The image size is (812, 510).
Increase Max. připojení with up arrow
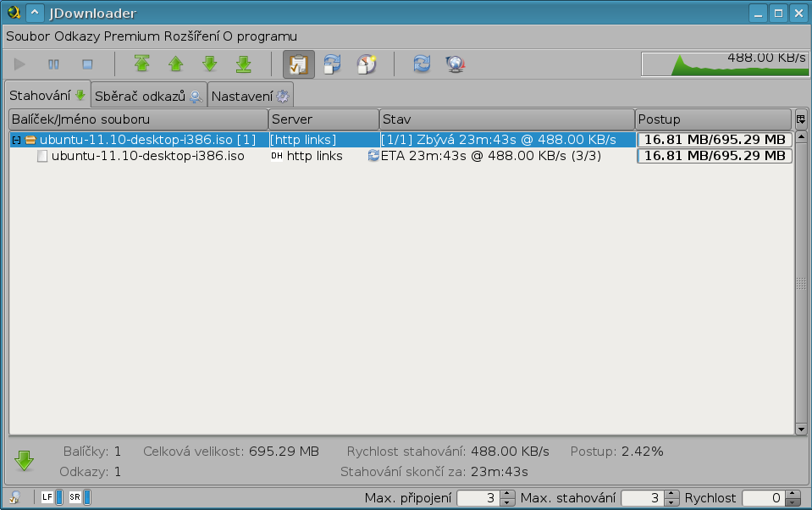(509, 495)
